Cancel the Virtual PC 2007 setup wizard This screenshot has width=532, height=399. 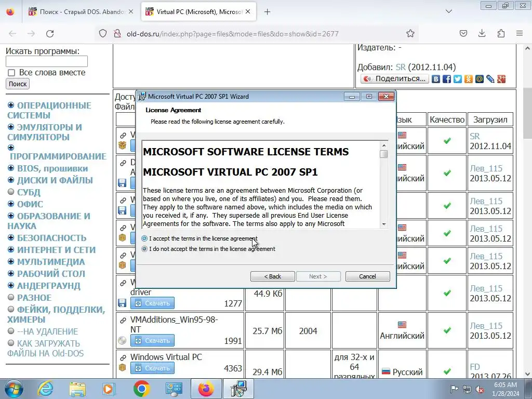click(x=367, y=276)
